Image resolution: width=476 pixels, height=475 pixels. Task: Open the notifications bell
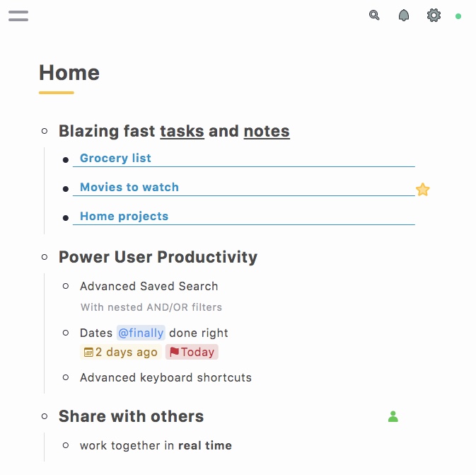click(x=404, y=15)
